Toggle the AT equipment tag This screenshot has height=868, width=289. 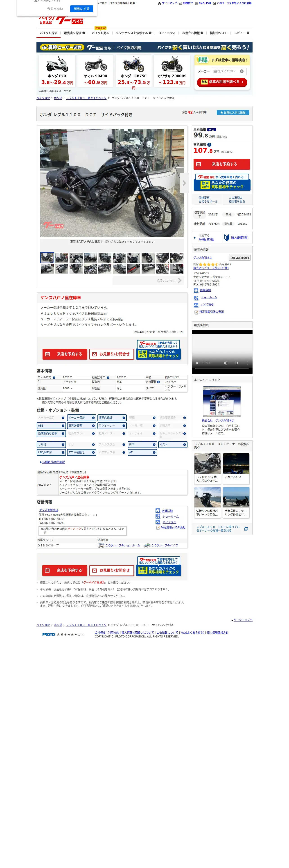click(142, 452)
